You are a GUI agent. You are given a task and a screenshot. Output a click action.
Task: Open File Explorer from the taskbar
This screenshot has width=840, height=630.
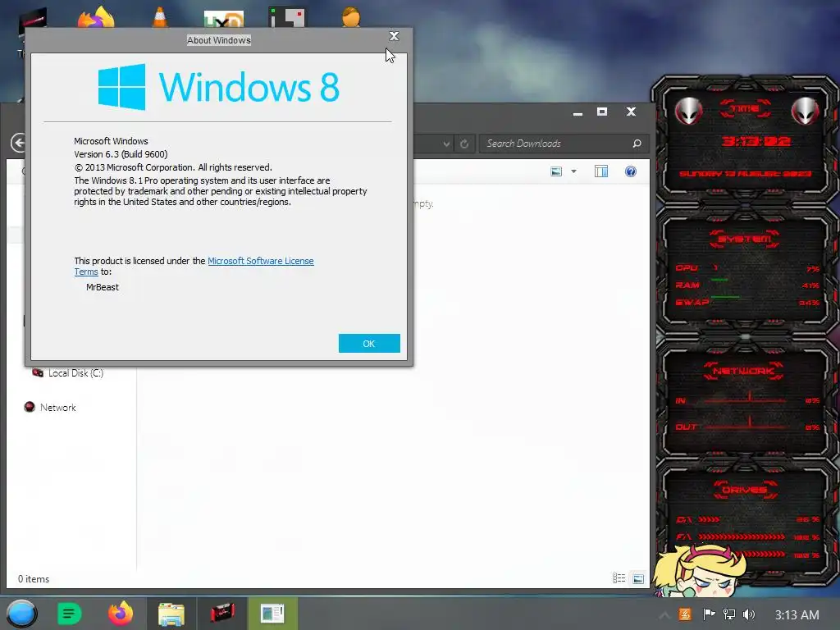[171, 614]
